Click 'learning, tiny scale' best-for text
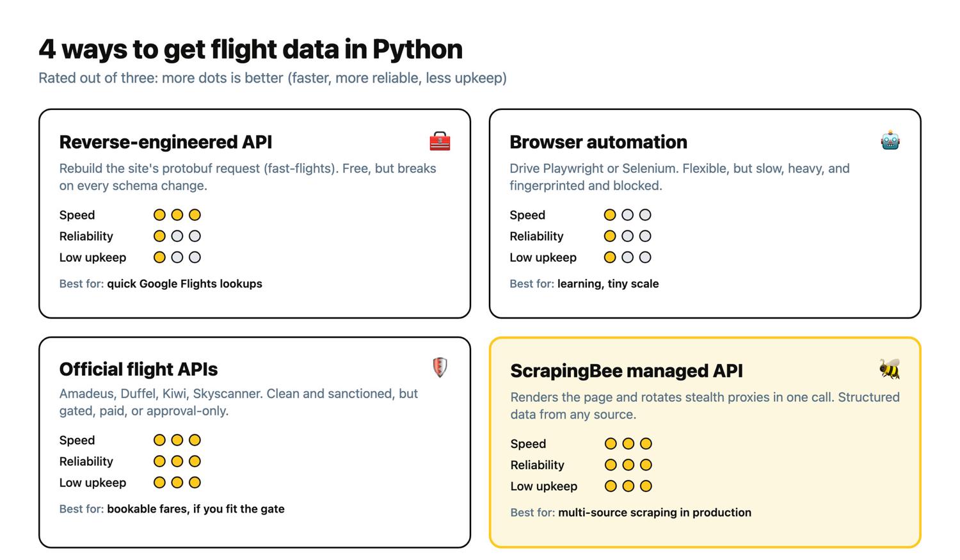The width and height of the screenshot is (960, 560). tap(608, 284)
